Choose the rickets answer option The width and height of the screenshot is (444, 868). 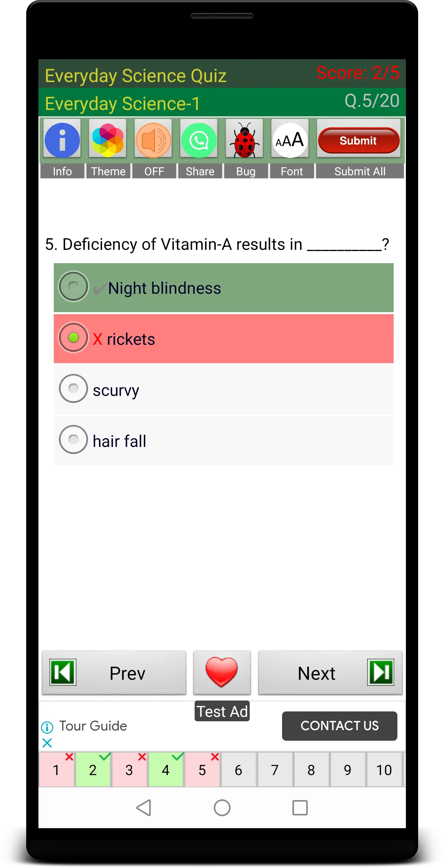pos(224,339)
